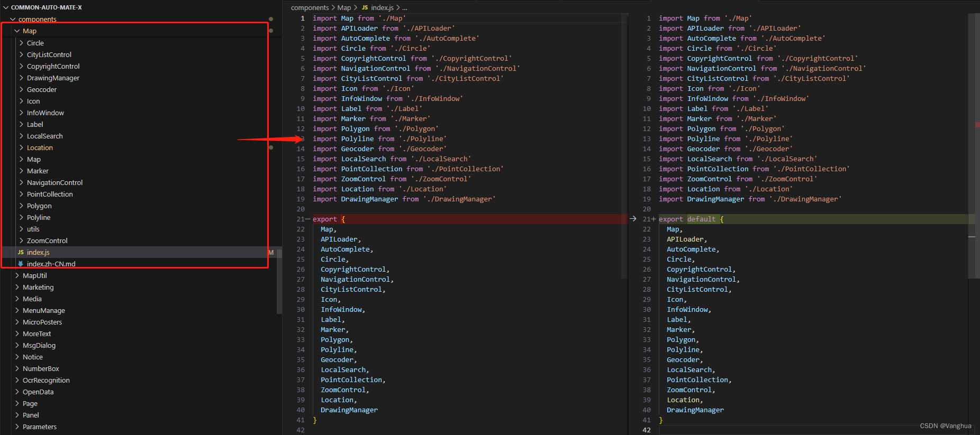Click the minus marker on left line 21

[308, 219]
